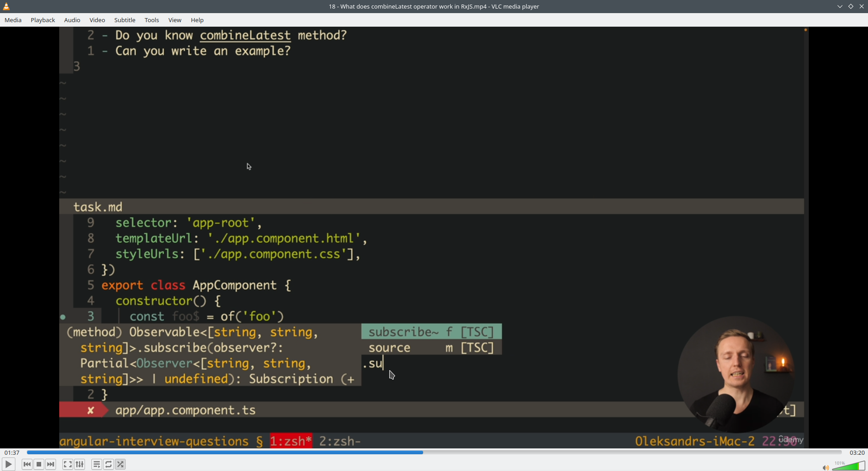Click the VLC cone icon in title bar
The width and height of the screenshot is (868, 471).
coord(6,6)
